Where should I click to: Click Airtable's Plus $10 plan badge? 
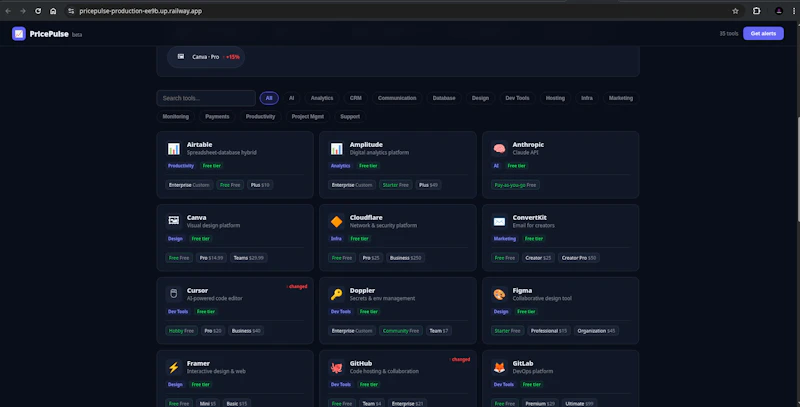coord(260,185)
